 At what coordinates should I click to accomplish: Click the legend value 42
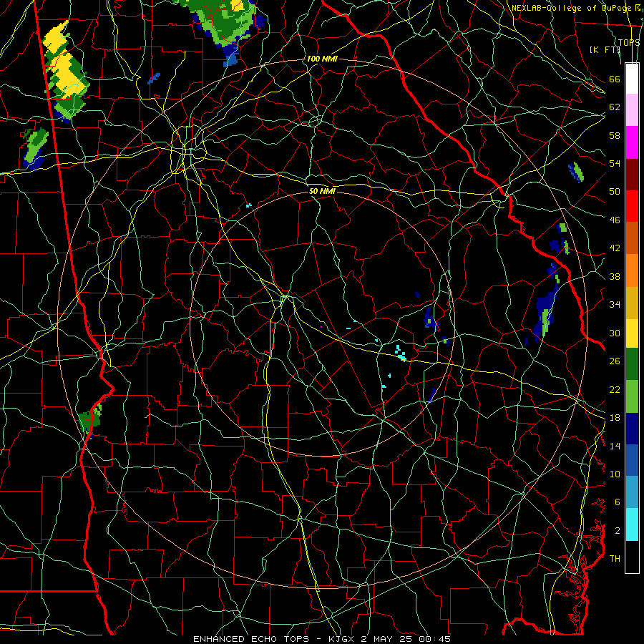pos(615,248)
